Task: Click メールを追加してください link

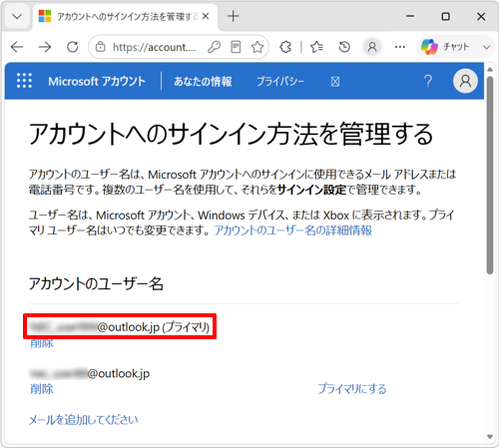Action: [x=84, y=420]
